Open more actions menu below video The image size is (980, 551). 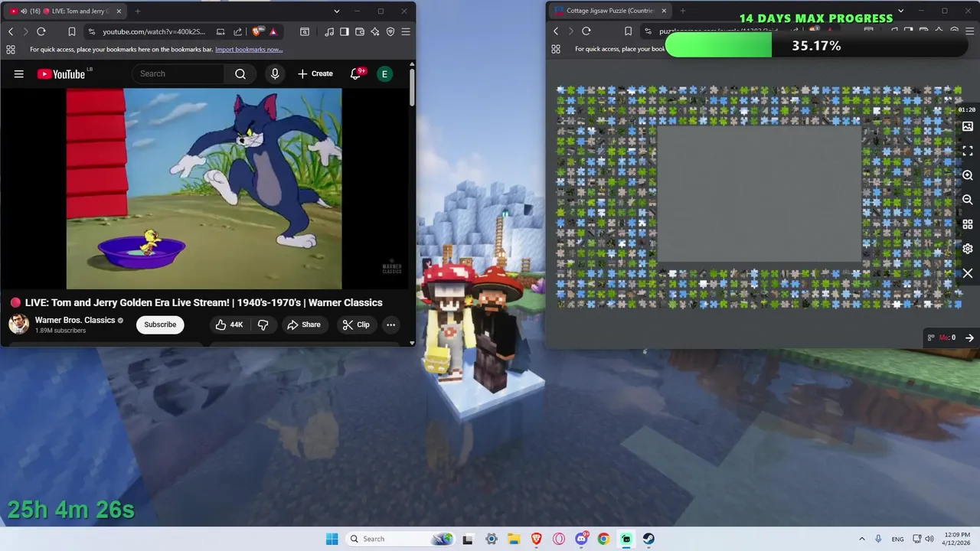coord(390,324)
